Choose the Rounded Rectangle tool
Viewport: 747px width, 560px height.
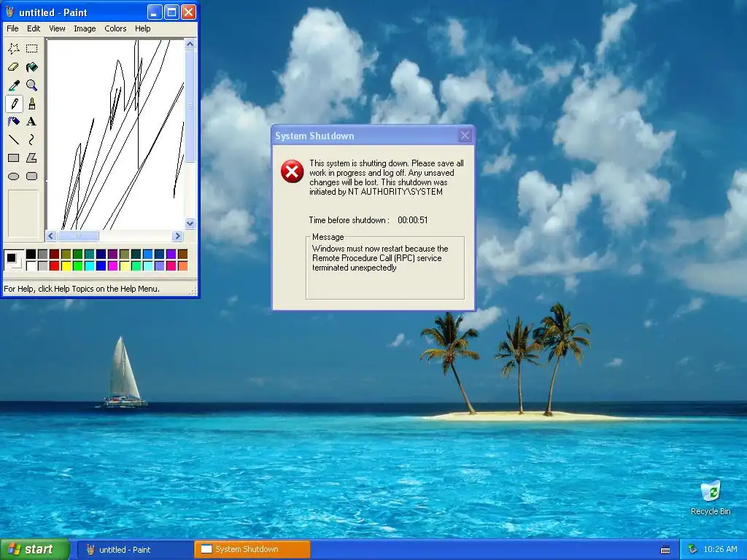(x=31, y=176)
